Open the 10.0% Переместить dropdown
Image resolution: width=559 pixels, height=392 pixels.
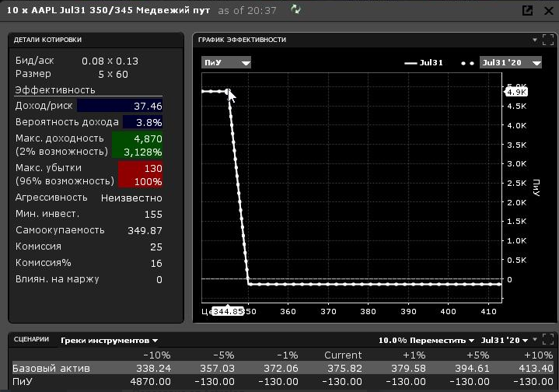(x=426, y=341)
